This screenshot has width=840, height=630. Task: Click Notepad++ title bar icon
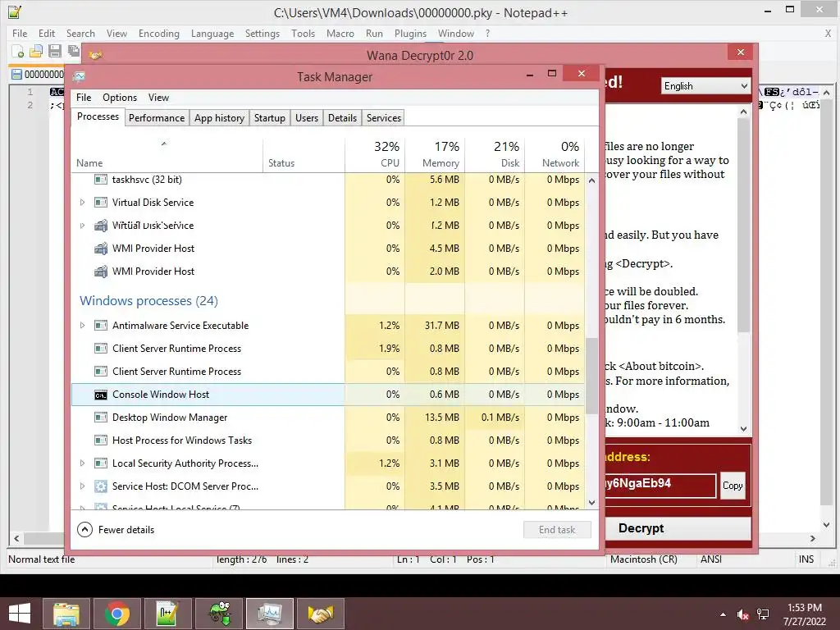(15, 11)
